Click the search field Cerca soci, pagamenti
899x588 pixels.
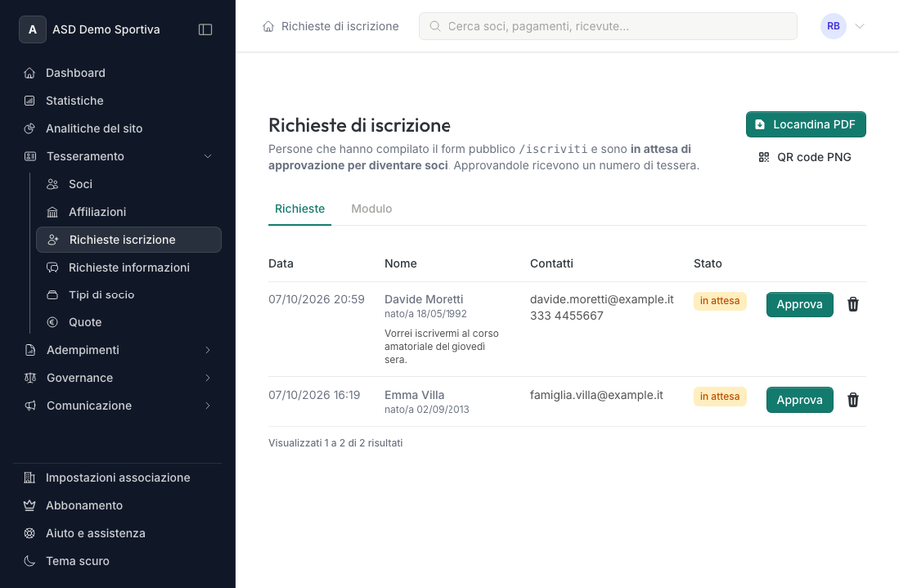607,26
